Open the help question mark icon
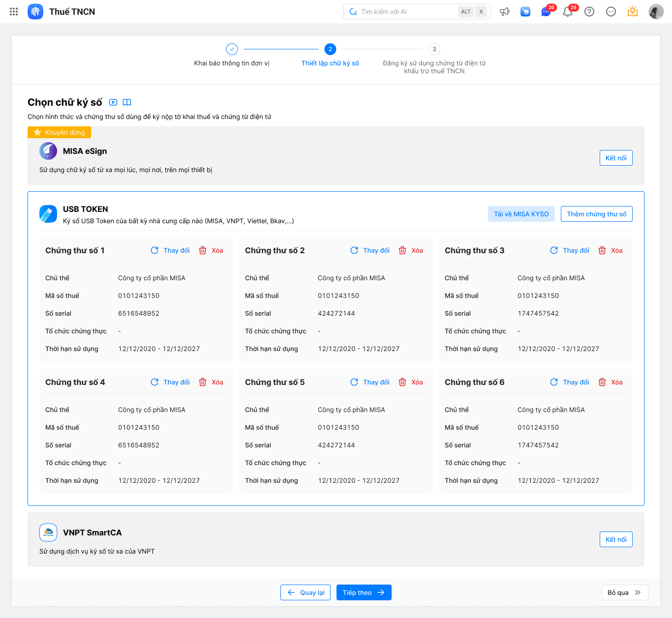The image size is (672, 618). [589, 11]
